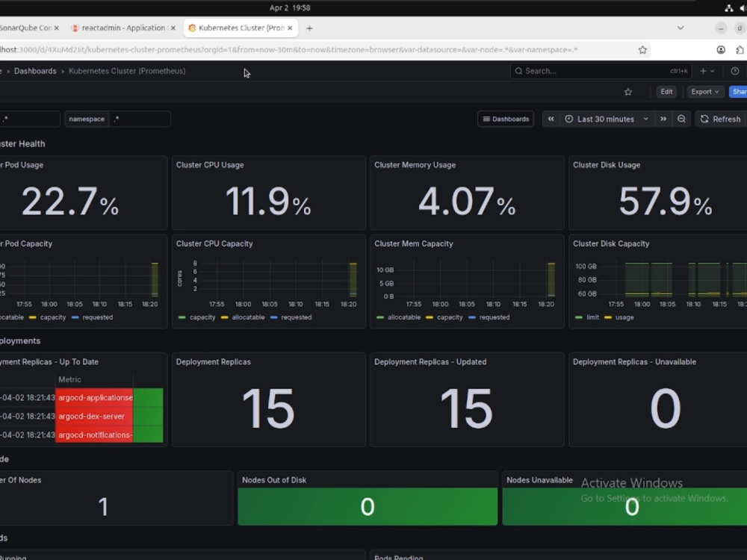Open Cluster Disk Usage panel title
Viewport: 747px width, 560px height.
pyautogui.click(x=607, y=165)
